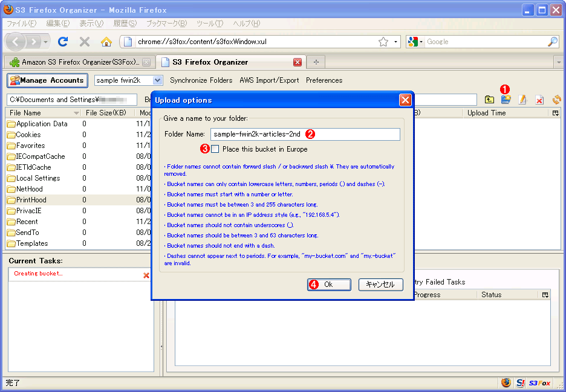Click the local path field C:¥Documents and Settings

(x=72, y=100)
